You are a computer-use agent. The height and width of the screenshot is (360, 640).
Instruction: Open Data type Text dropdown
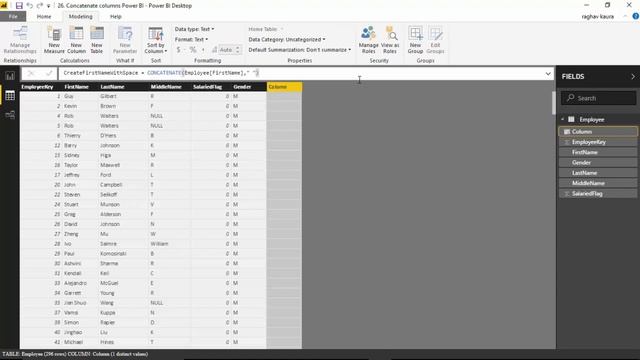(x=194, y=29)
